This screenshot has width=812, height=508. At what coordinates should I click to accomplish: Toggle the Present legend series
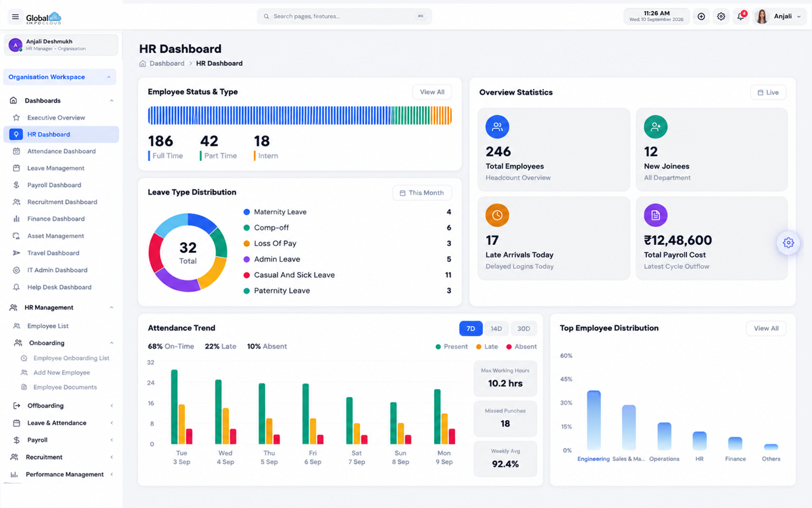(x=452, y=346)
